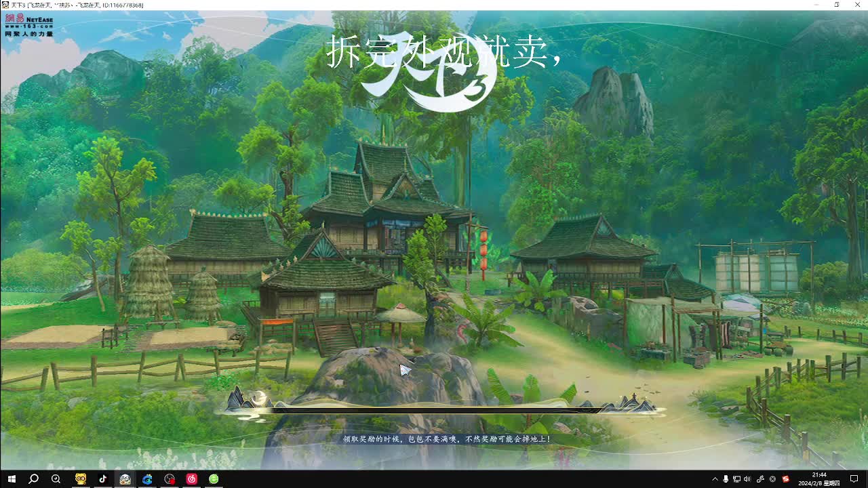Click the 天下3 window title bar icon
Image resolution: width=868 pixels, height=488 pixels.
(5, 5)
